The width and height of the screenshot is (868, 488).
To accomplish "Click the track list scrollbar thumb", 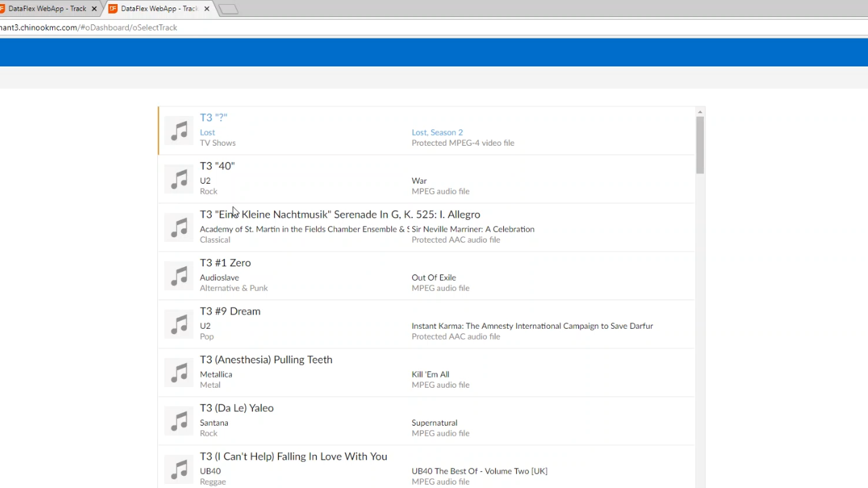I will [700, 144].
